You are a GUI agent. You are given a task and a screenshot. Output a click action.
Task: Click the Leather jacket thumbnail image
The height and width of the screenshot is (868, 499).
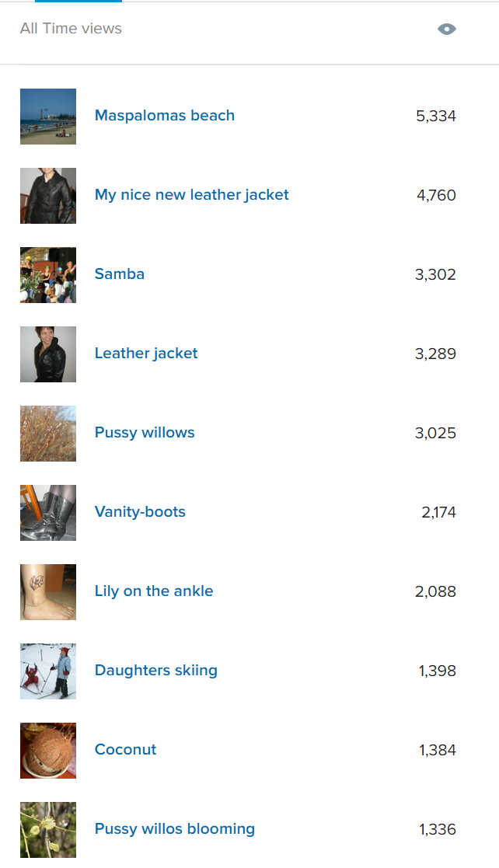click(x=48, y=354)
